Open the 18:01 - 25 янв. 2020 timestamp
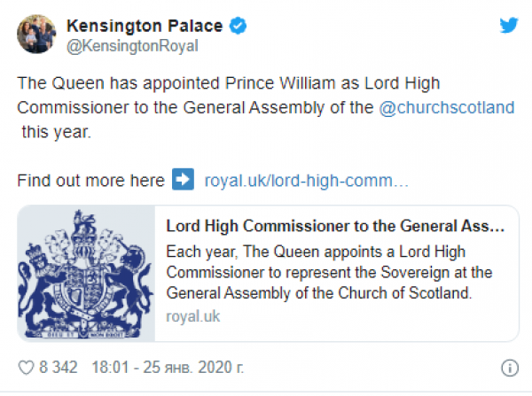This screenshot has width=532, height=396. 168,368
